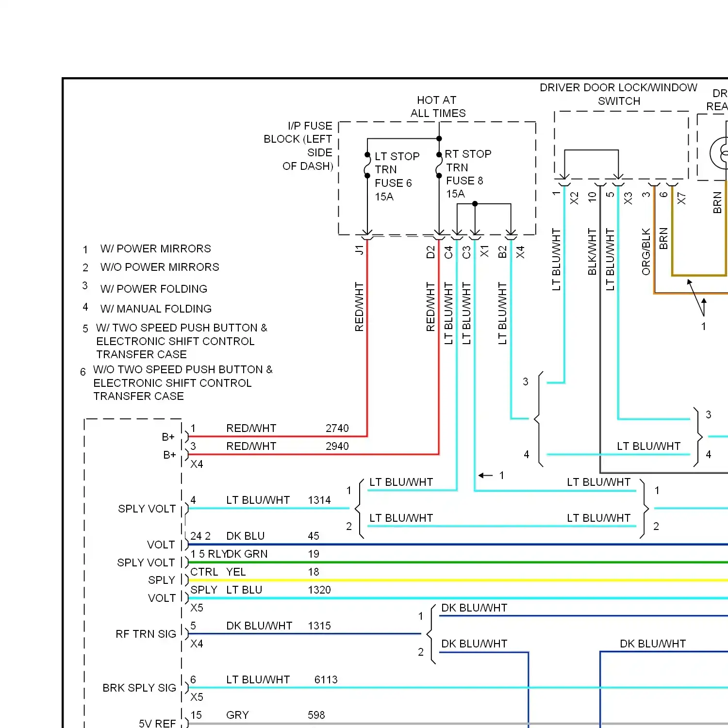
Task: Click legend note "W/ POWER FOLDING"
Action: coord(153,289)
